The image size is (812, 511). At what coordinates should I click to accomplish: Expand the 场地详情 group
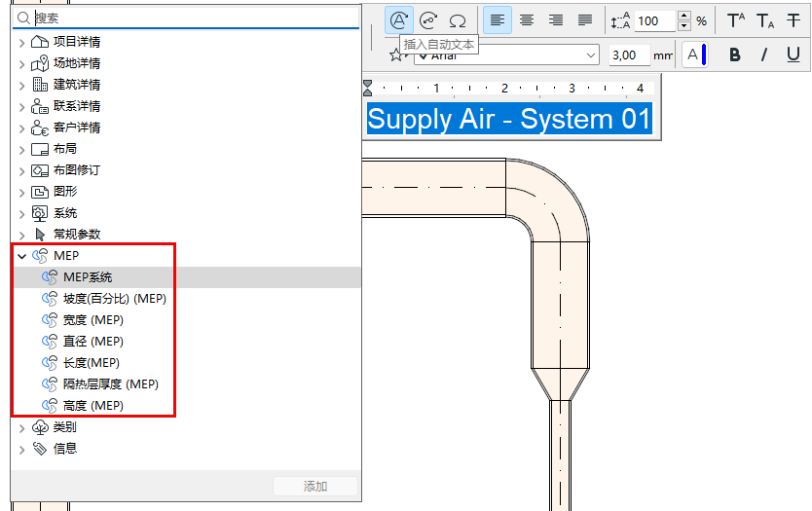tap(21, 64)
